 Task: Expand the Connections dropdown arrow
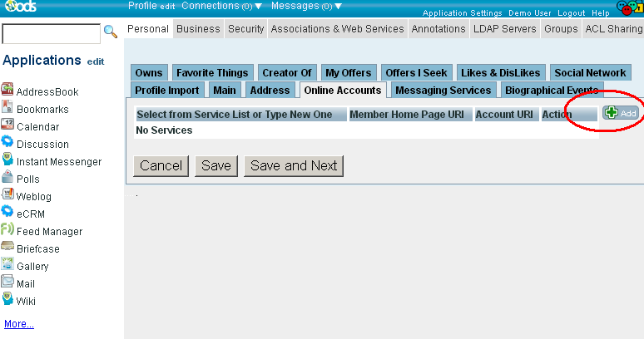(258, 7)
